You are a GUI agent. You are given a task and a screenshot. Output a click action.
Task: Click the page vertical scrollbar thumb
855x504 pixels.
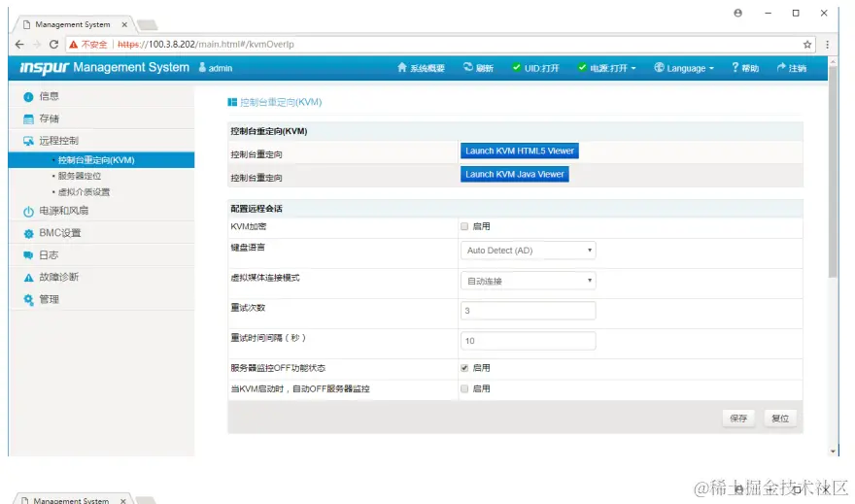pyautogui.click(x=833, y=172)
